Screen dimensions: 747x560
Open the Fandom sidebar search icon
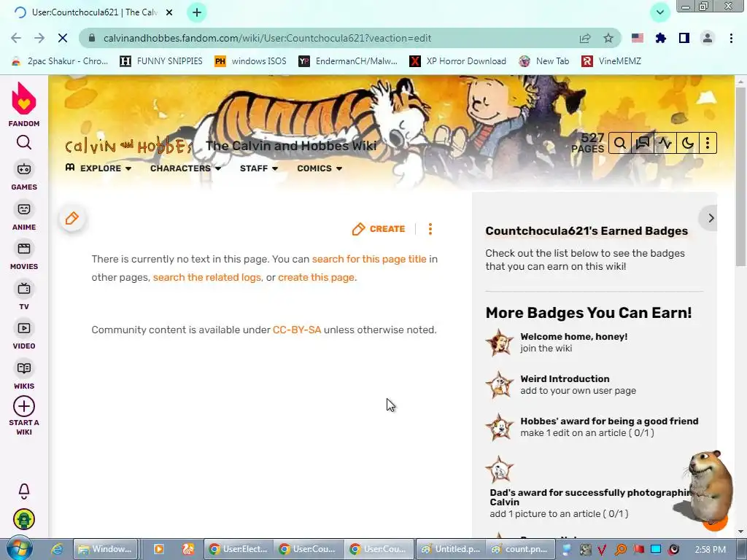coord(24,142)
